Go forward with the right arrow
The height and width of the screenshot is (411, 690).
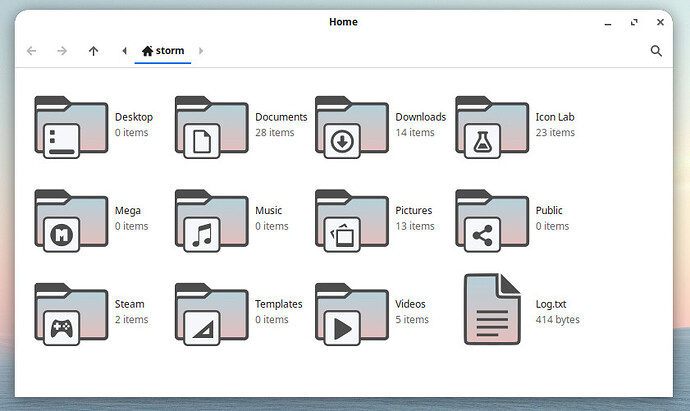tap(62, 51)
